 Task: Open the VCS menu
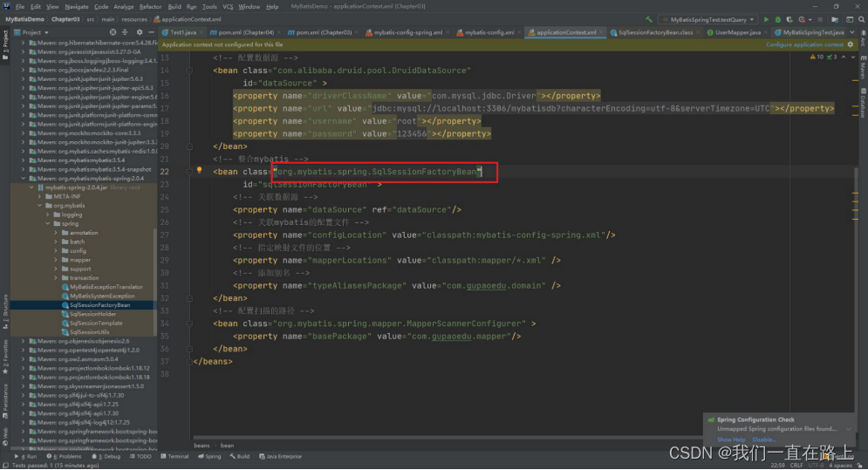(x=228, y=7)
